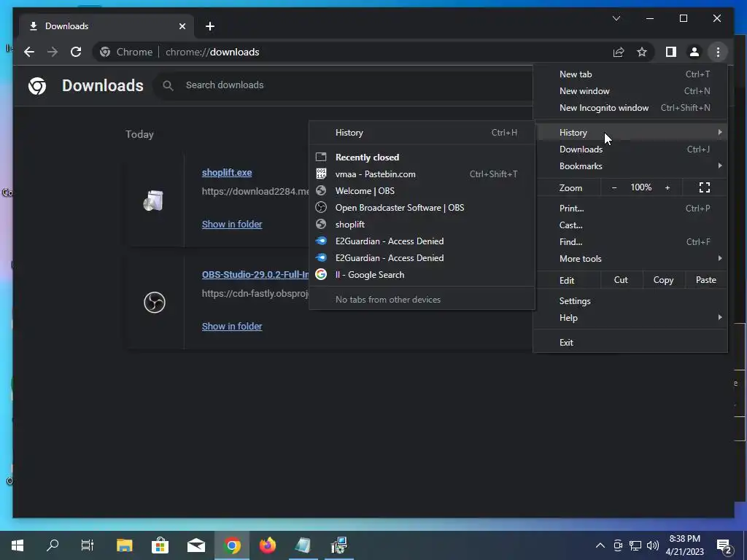Screen dimensions: 747x560
Task: Choose New Incognito window
Action: (x=630, y=108)
